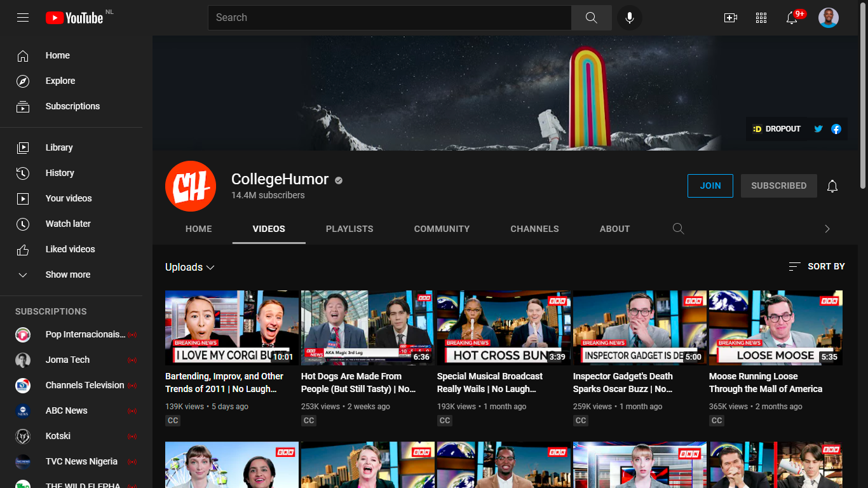Image resolution: width=868 pixels, height=488 pixels.
Task: Toggle the channel notification bell
Action: 832,186
